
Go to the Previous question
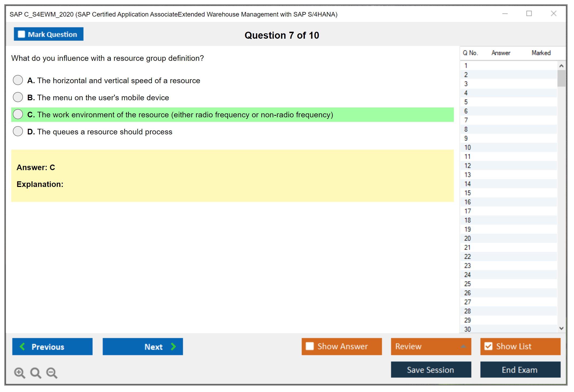point(52,346)
